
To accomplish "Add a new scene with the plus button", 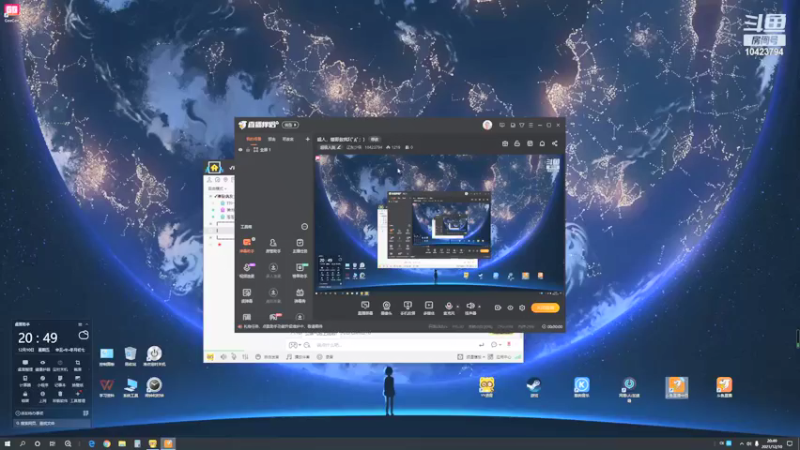I will pyautogui.click(x=307, y=139).
